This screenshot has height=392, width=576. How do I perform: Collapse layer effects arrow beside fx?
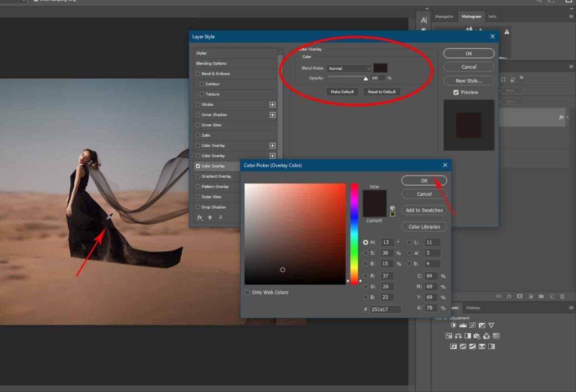[568, 118]
